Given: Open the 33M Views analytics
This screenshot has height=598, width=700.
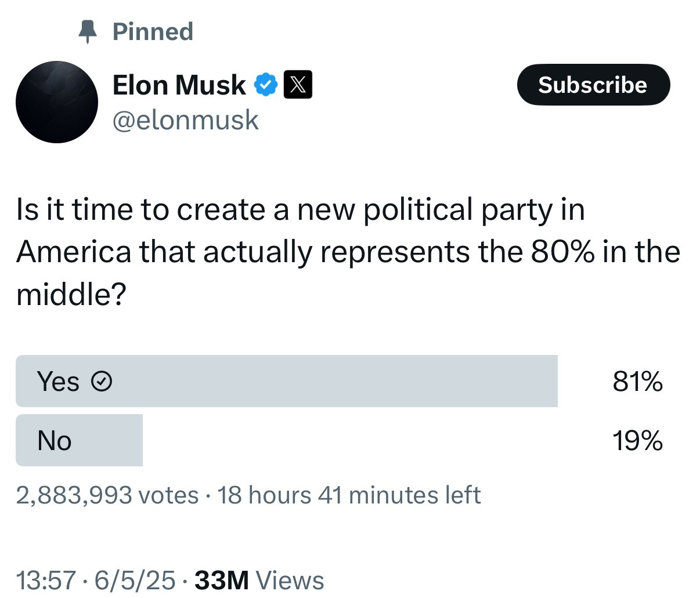Looking at the screenshot, I should (259, 580).
